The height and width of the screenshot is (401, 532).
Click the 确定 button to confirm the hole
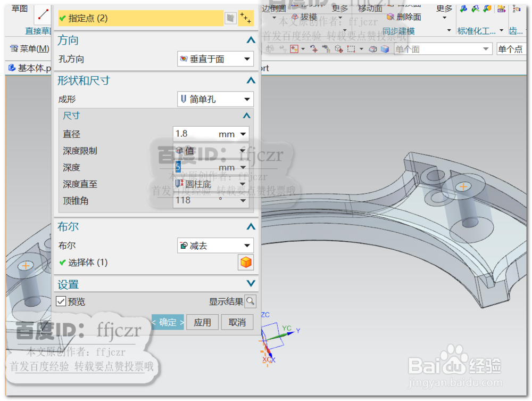168,322
